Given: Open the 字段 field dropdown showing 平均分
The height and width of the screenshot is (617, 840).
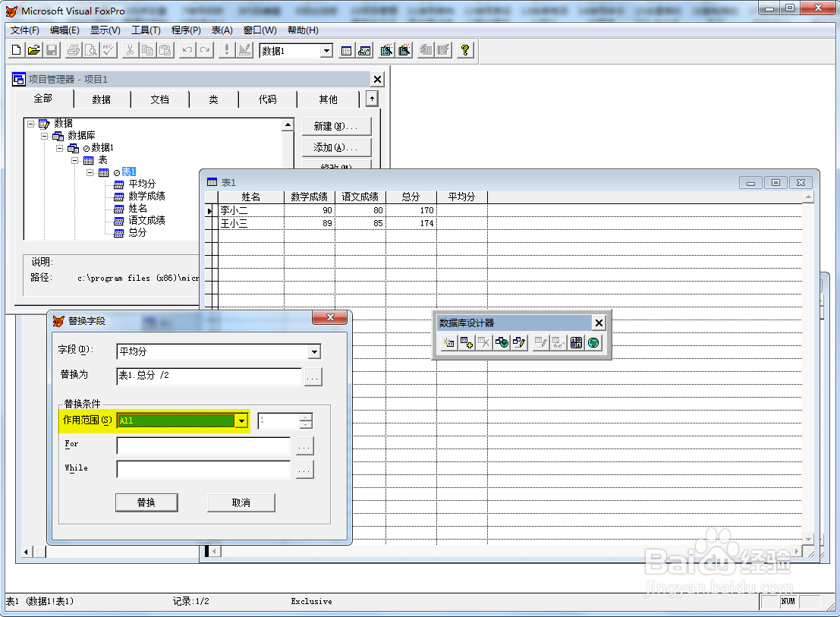Looking at the screenshot, I should pyautogui.click(x=314, y=351).
